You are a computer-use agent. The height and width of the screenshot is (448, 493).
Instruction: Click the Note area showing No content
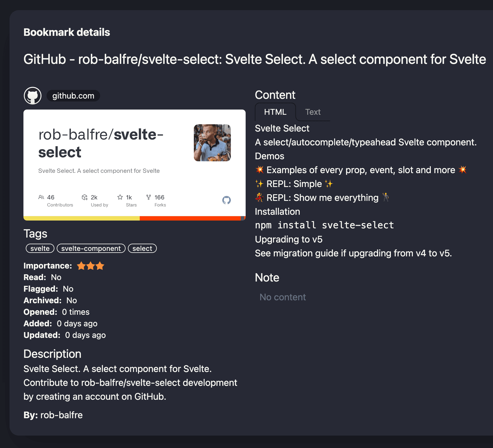(283, 297)
